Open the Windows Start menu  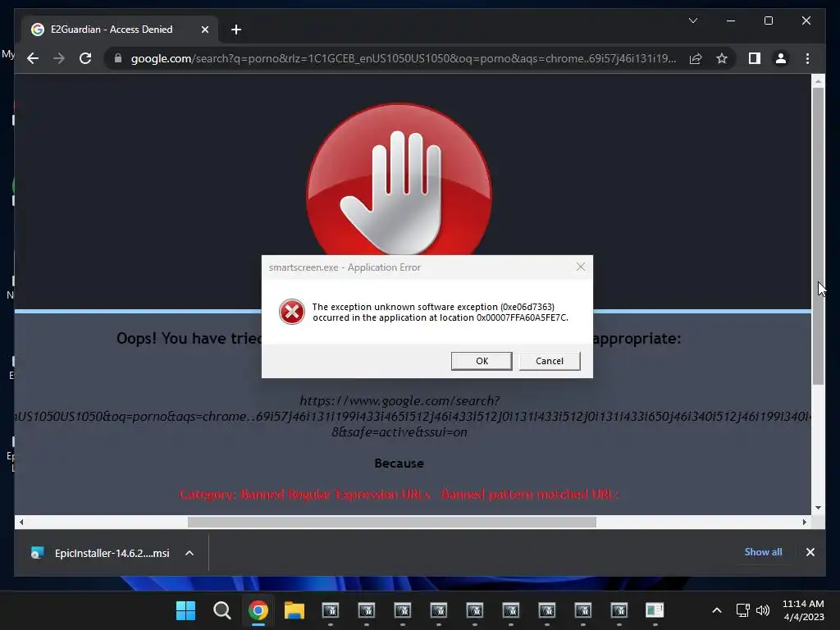coord(186,610)
